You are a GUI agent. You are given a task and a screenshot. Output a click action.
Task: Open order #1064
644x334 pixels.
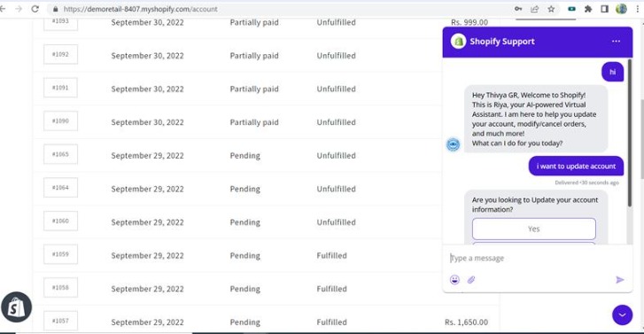coord(60,187)
